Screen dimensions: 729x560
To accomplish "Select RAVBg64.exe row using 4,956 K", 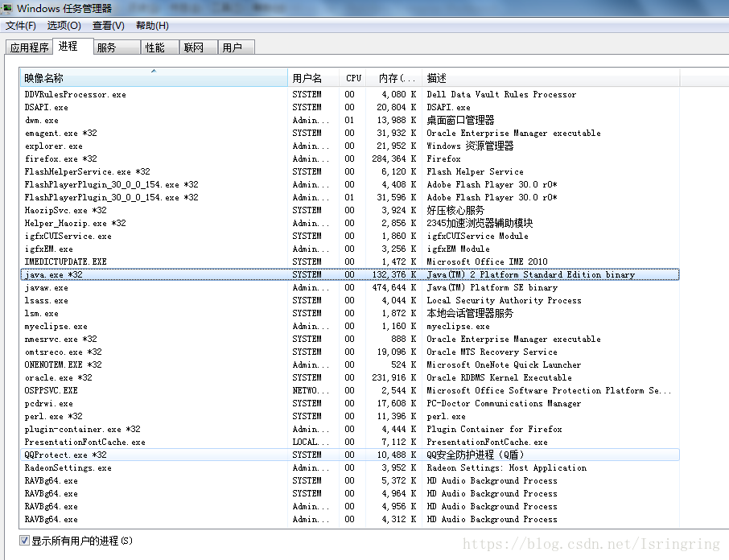I will [x=350, y=507].
